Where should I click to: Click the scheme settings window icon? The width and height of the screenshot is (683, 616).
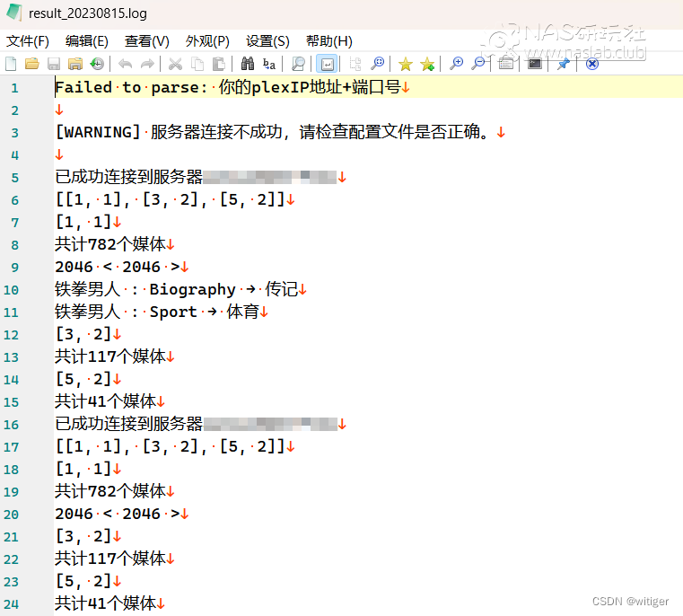click(x=506, y=64)
